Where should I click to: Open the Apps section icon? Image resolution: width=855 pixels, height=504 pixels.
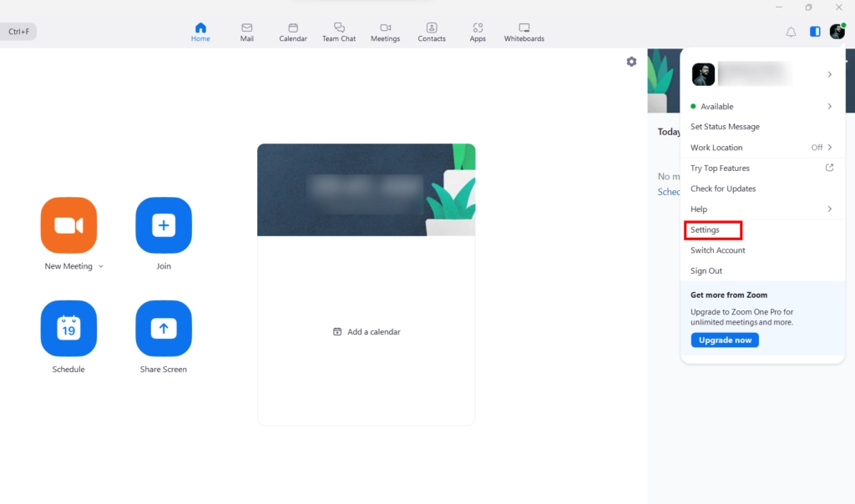click(478, 33)
